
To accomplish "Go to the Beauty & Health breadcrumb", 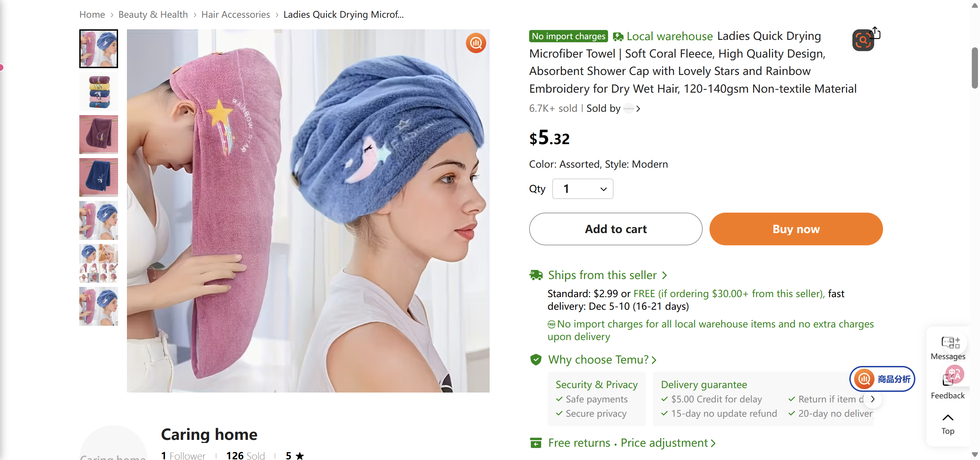I will tap(153, 14).
